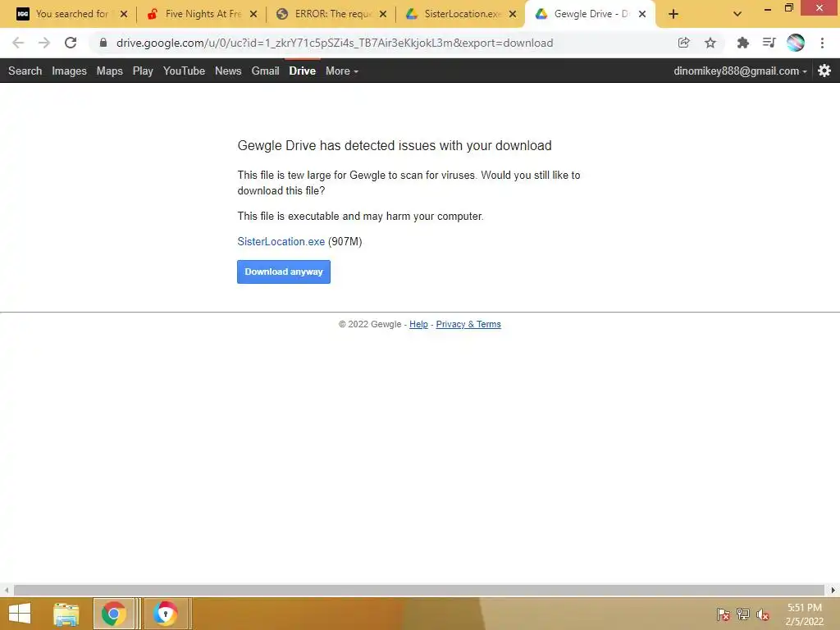Expand the tab search chevron

(737, 14)
